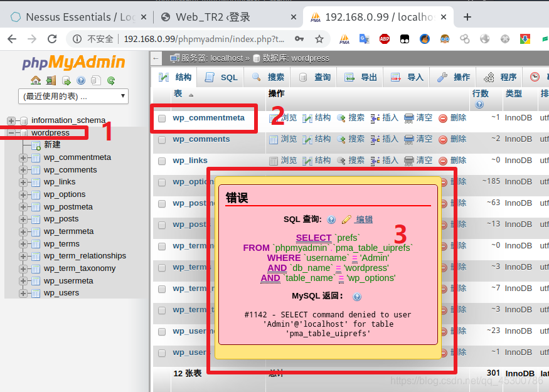This screenshot has width=549, height=392.
Task: Open the AdBlock Plus extension icon
Action: click(385, 39)
